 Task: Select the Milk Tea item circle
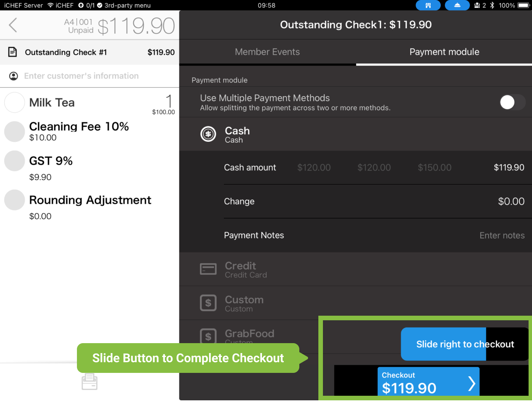click(x=14, y=103)
